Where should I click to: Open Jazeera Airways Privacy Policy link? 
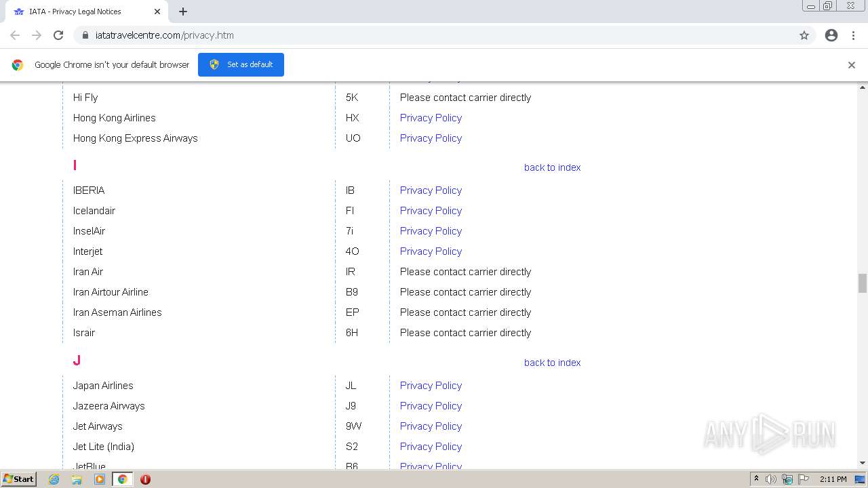click(x=431, y=406)
